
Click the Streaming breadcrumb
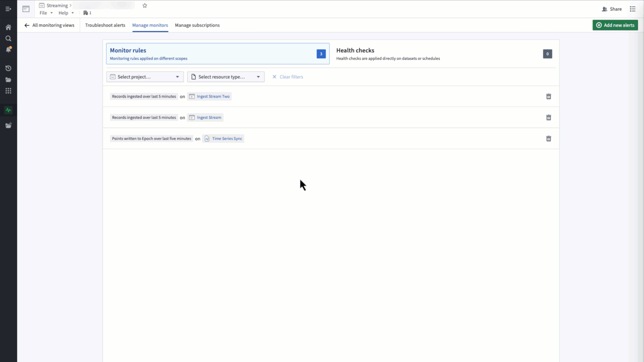coord(57,6)
